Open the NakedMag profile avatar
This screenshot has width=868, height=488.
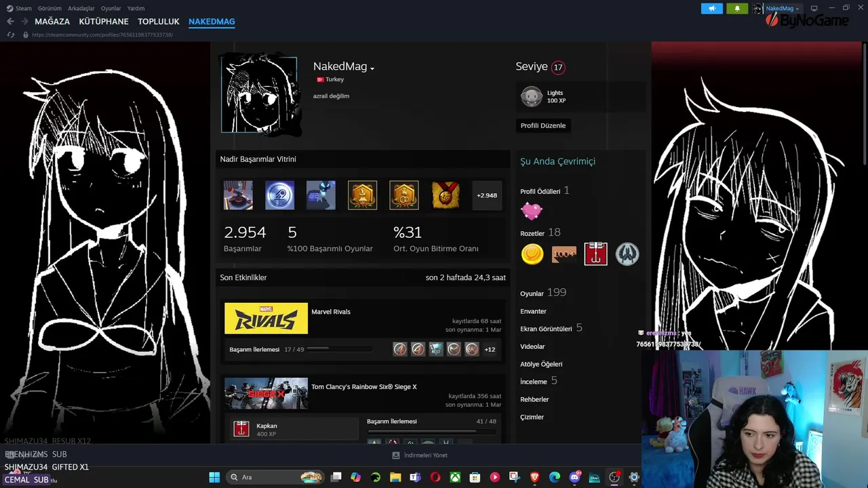point(259,95)
